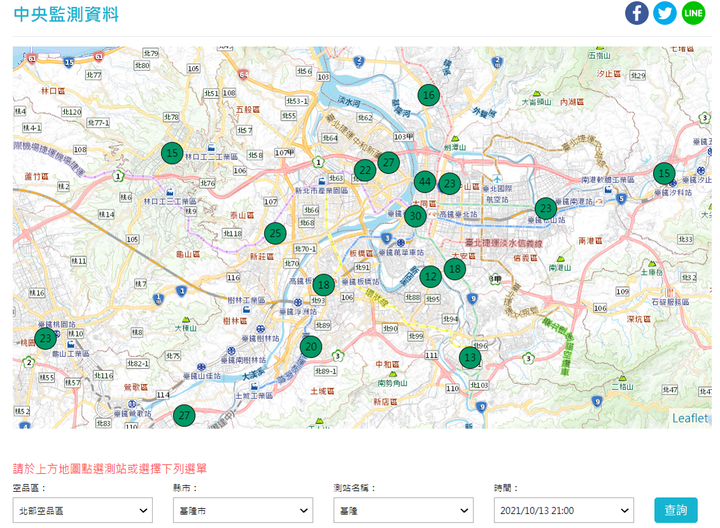
Task: Select marker 18 near 大安區
Action: click(455, 269)
